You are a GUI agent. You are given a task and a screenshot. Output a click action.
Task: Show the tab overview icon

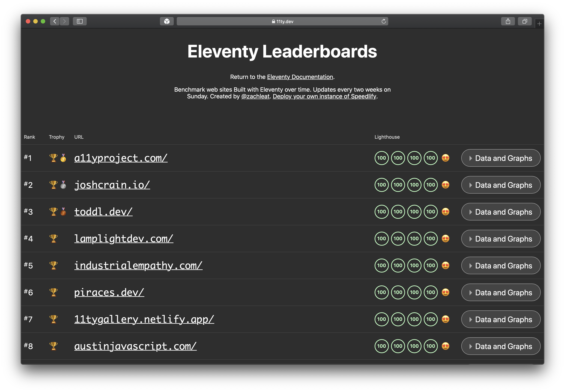pyautogui.click(x=524, y=21)
